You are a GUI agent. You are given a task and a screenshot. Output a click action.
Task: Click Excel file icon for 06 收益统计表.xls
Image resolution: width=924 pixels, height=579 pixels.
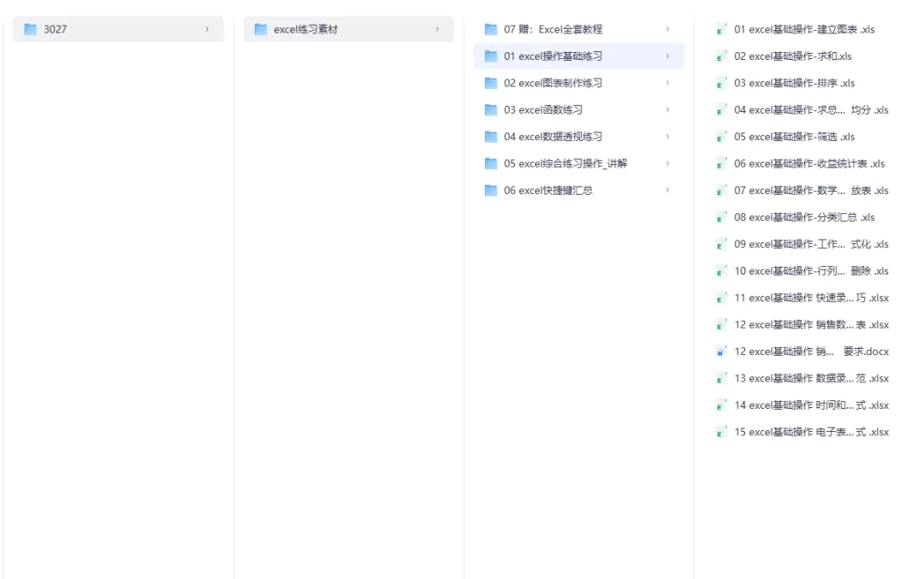(x=721, y=163)
